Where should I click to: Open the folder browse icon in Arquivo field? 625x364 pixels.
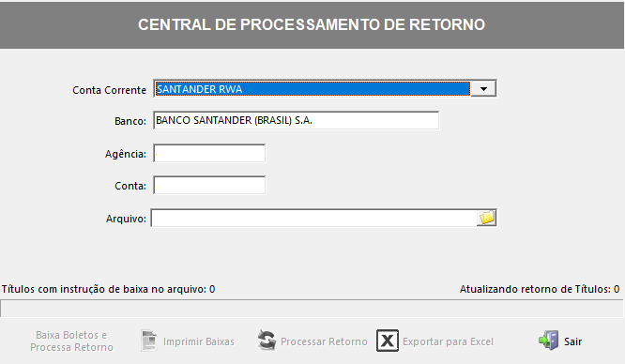(487, 218)
